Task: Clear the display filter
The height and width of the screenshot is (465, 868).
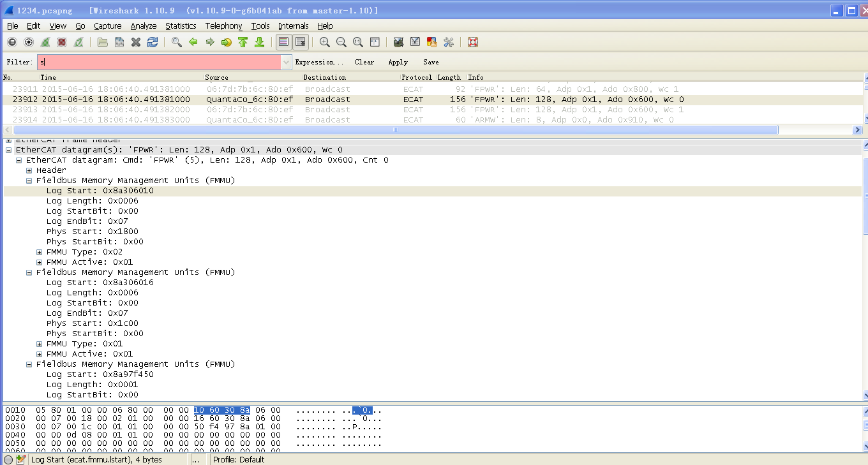Action: point(364,62)
